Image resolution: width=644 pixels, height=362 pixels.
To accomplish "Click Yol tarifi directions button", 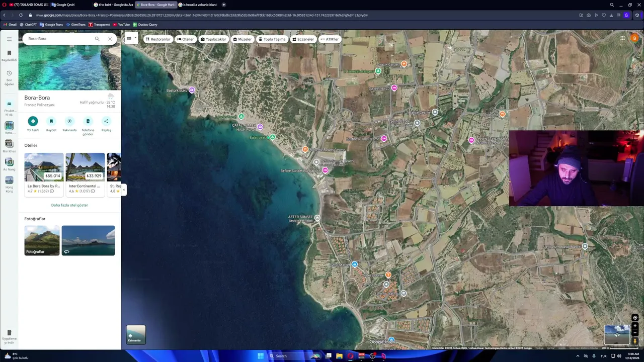I will [x=33, y=124].
